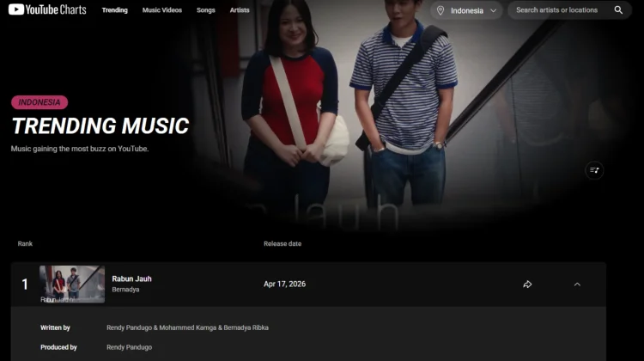Go to the Songs tab
The width and height of the screenshot is (644, 361).
(206, 9)
